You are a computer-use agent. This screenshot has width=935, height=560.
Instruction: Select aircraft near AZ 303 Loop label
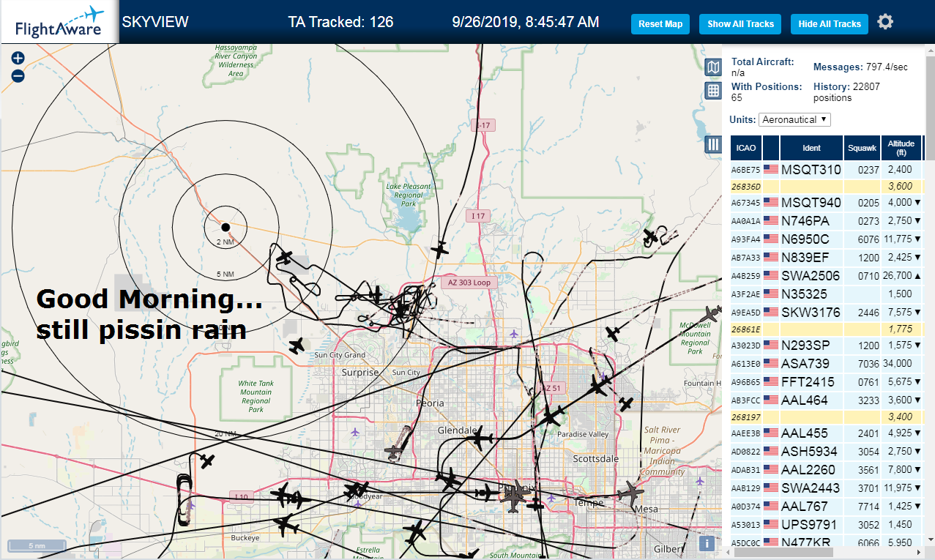pyautogui.click(x=439, y=249)
